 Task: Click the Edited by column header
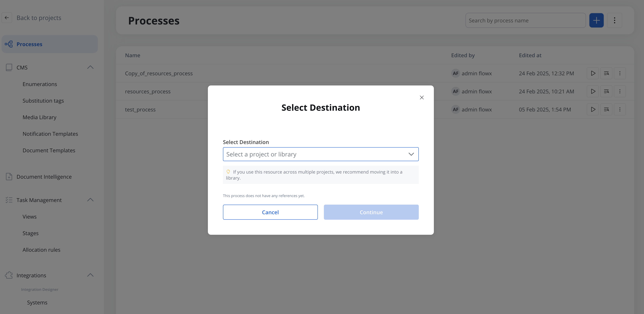pyautogui.click(x=463, y=55)
